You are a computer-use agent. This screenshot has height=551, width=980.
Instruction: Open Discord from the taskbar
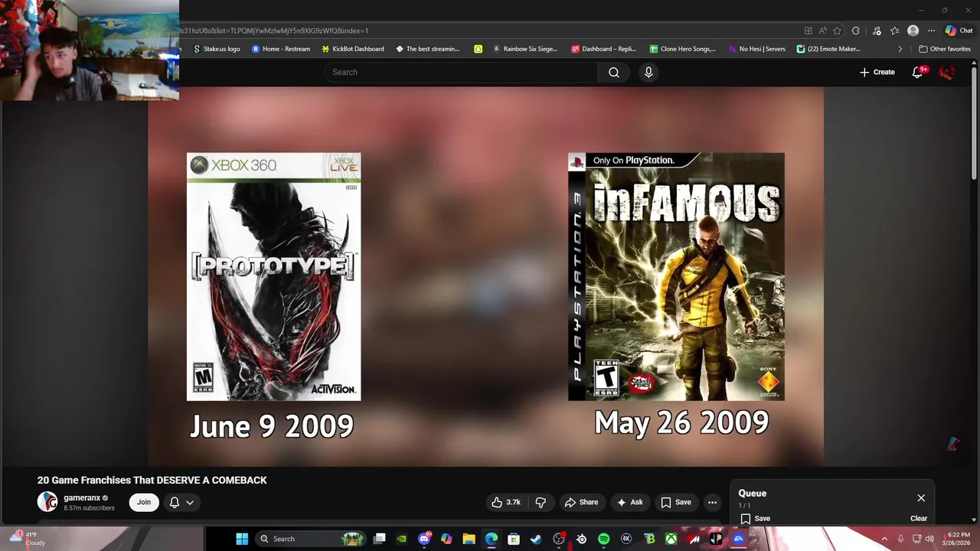point(424,539)
